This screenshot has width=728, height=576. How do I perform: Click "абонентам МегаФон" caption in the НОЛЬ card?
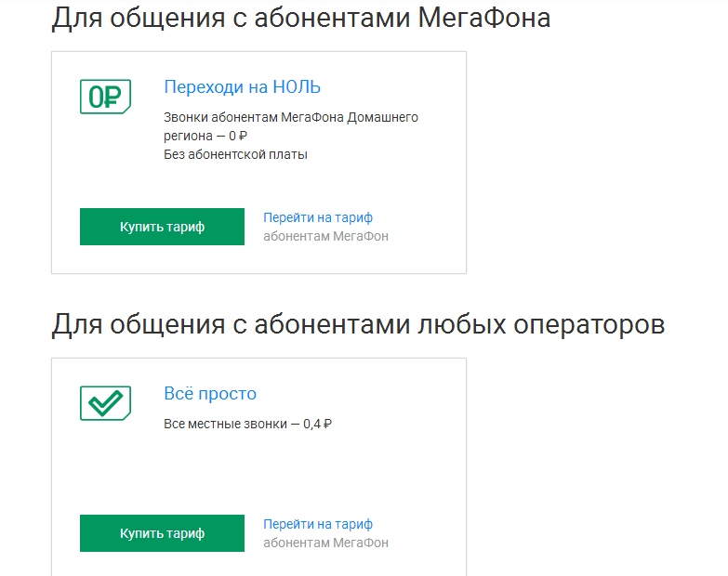click(x=325, y=236)
